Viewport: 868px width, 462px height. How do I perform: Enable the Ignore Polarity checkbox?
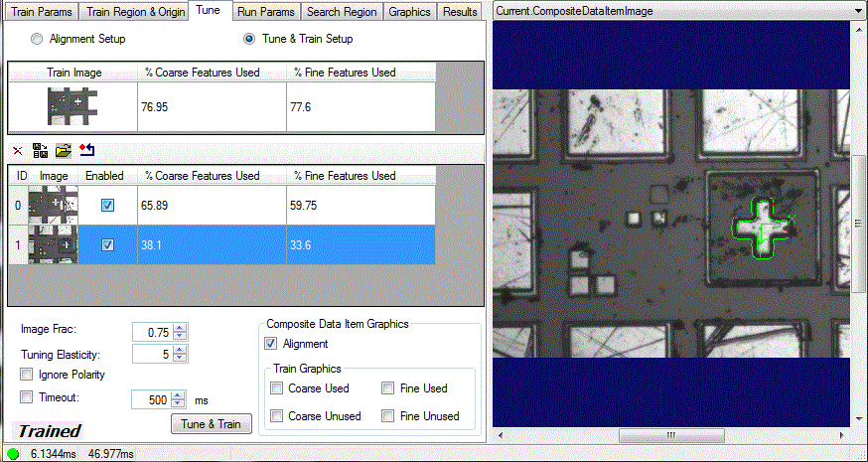[26, 375]
